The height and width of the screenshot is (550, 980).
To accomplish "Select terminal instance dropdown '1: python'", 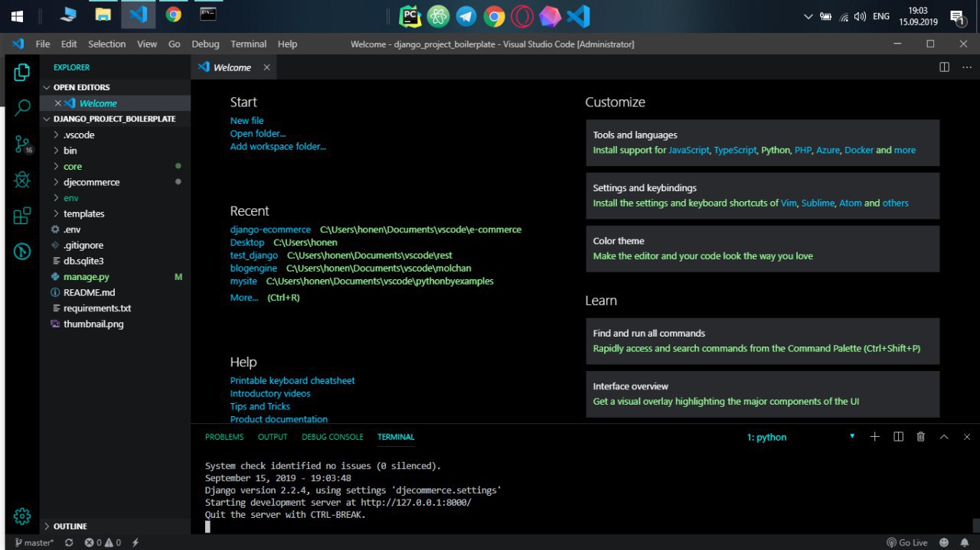I will coord(801,437).
